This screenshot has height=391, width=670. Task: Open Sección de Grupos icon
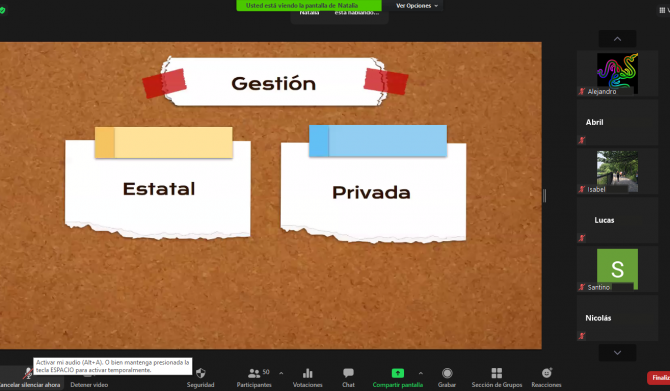(x=497, y=373)
